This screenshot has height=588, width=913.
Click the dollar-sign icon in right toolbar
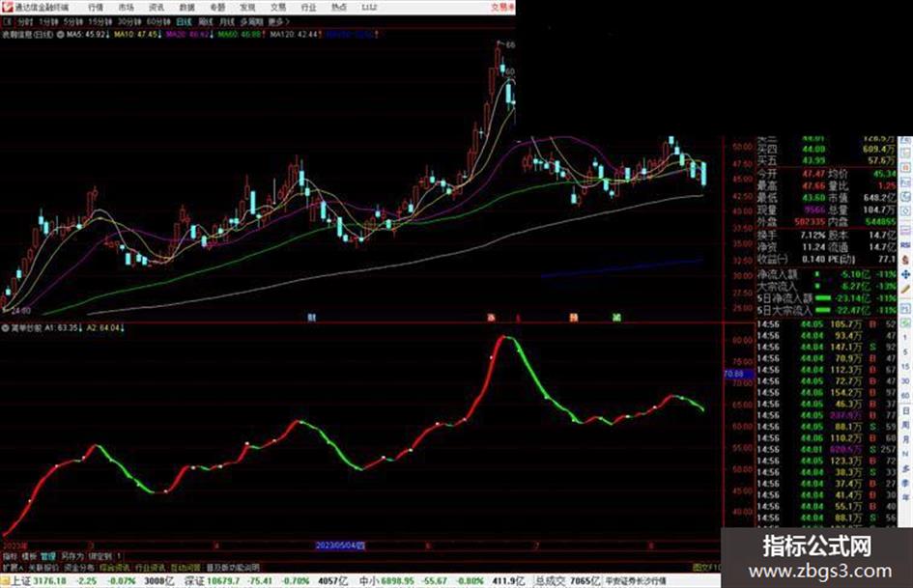click(905, 260)
